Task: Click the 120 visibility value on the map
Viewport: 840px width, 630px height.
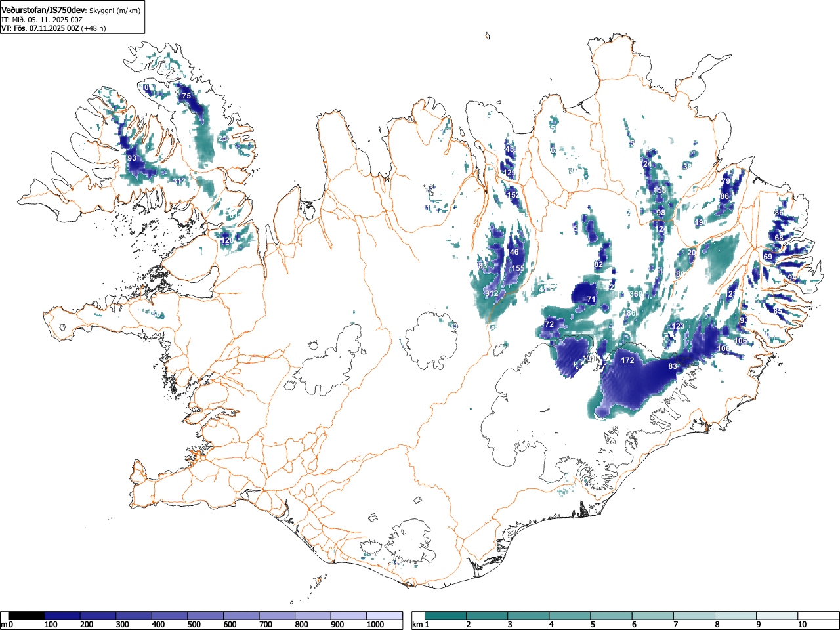Action: [x=227, y=241]
